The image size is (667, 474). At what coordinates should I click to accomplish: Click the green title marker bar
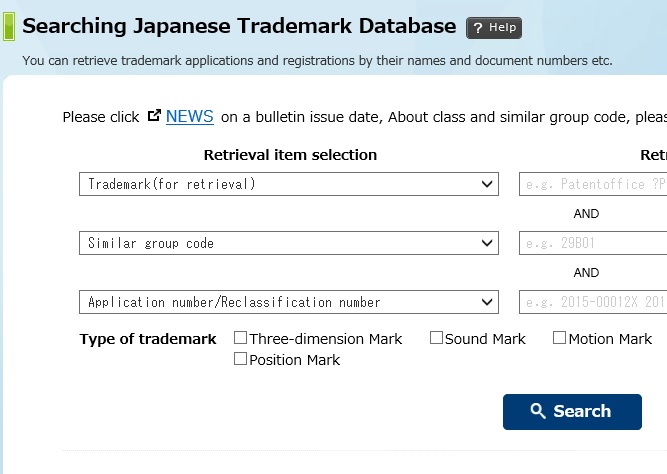tap(9, 26)
